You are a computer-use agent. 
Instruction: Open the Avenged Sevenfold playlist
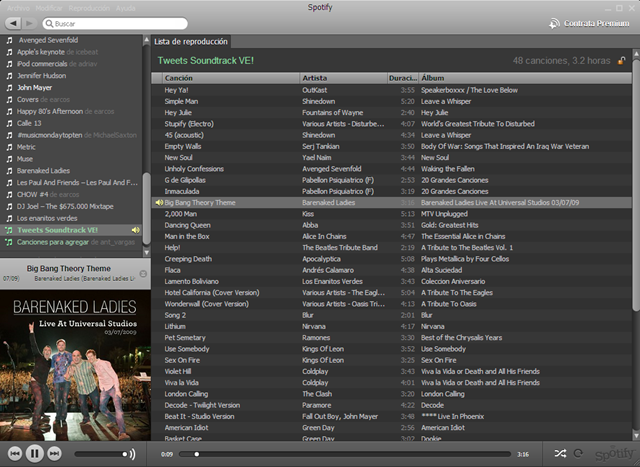pos(48,40)
